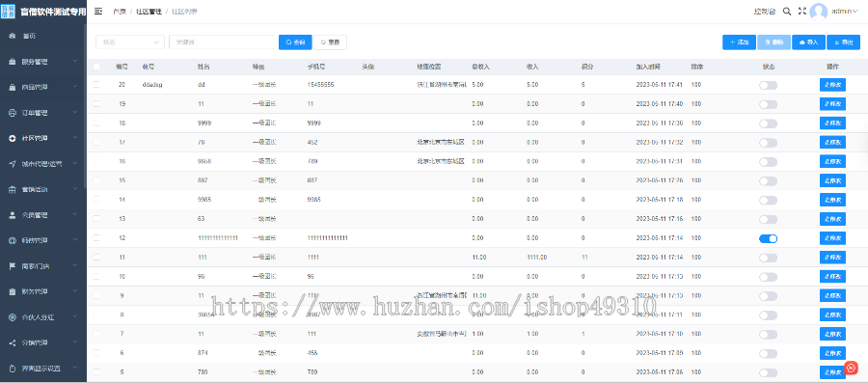Click name cell '9999' in row 18
The image size is (868, 383).
[x=204, y=123]
